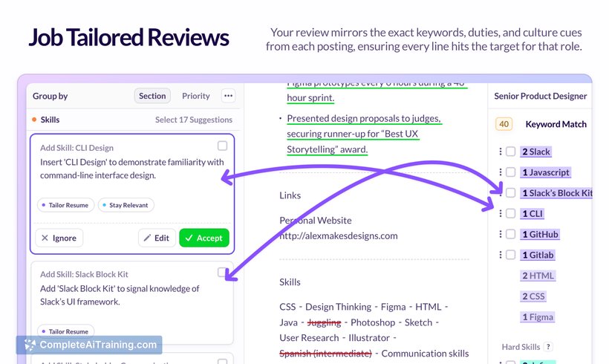Click the Hard Skills label
This screenshot has width=609, height=364.
[x=521, y=346]
